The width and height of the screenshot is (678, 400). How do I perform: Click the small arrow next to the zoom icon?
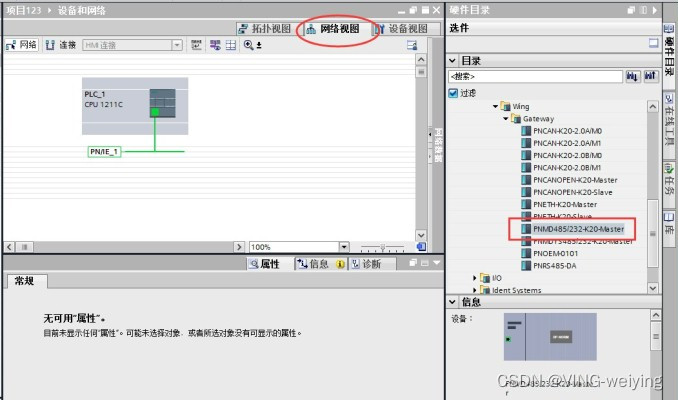point(259,45)
